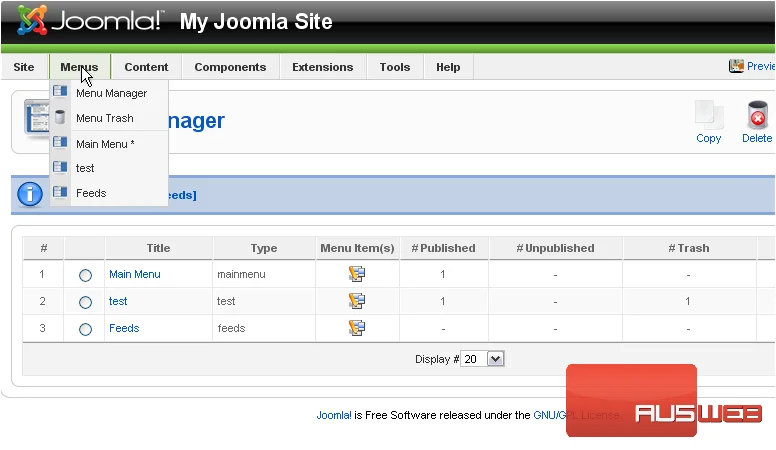
Task: Open menu items icon for Feeds row
Action: click(x=357, y=328)
